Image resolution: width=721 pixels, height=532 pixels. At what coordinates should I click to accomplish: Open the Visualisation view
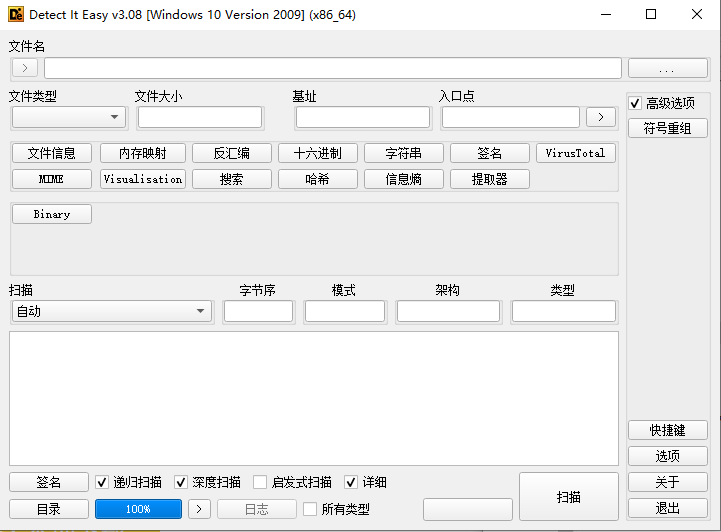tap(143, 179)
